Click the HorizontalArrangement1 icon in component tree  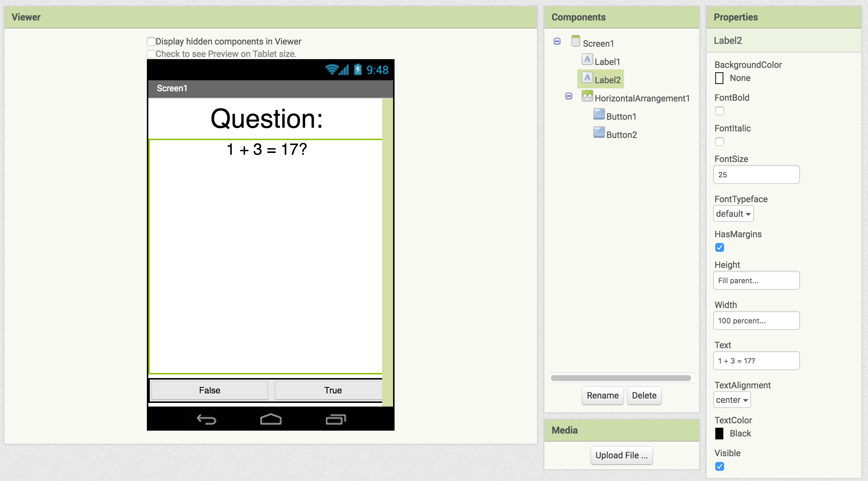coord(587,96)
